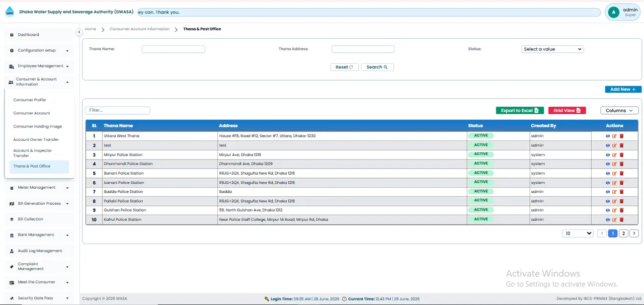Click the edit icon for Pallabi Police Station

(614, 201)
